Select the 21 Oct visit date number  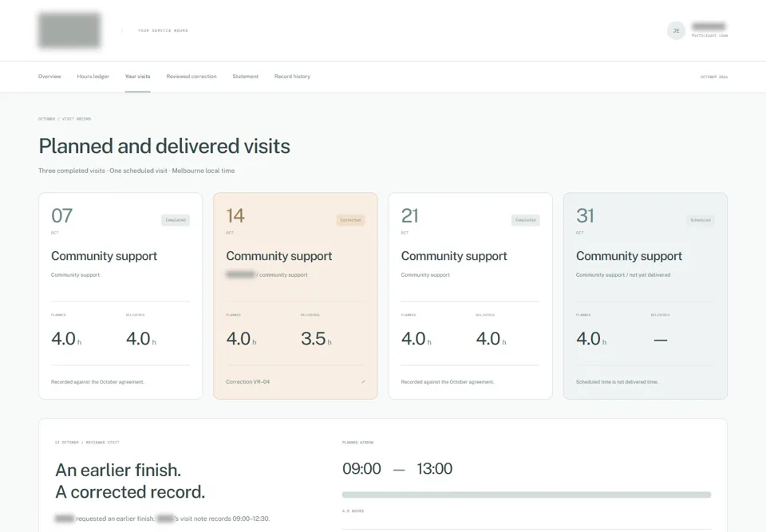(x=410, y=216)
